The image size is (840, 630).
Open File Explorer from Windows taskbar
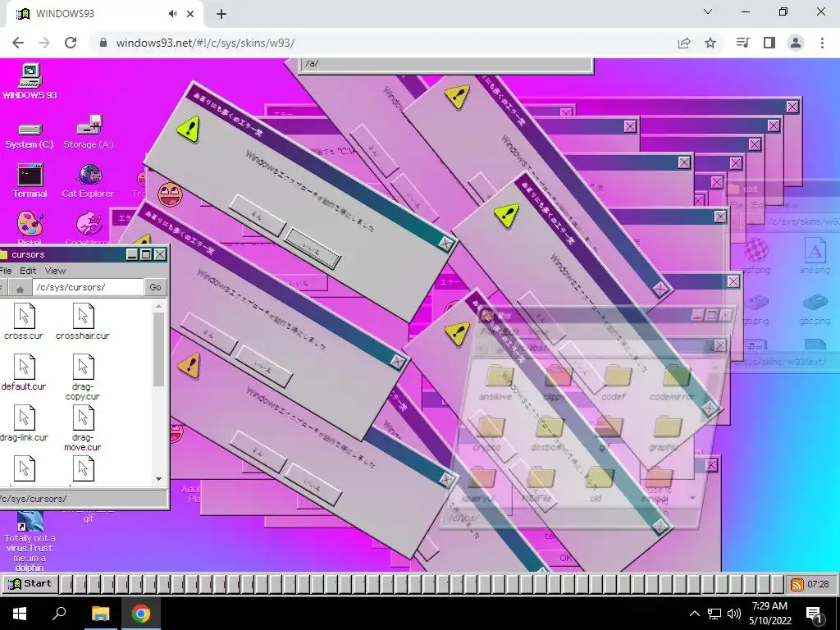tap(100, 614)
